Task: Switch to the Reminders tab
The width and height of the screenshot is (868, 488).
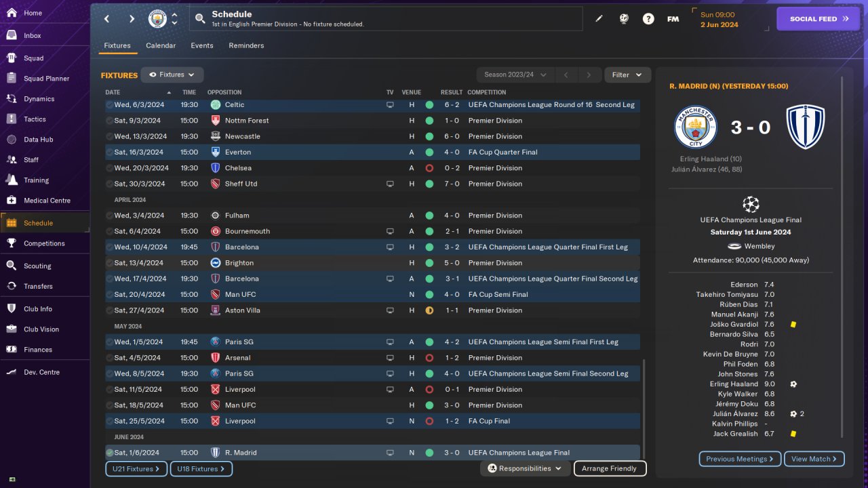Action: tap(246, 45)
